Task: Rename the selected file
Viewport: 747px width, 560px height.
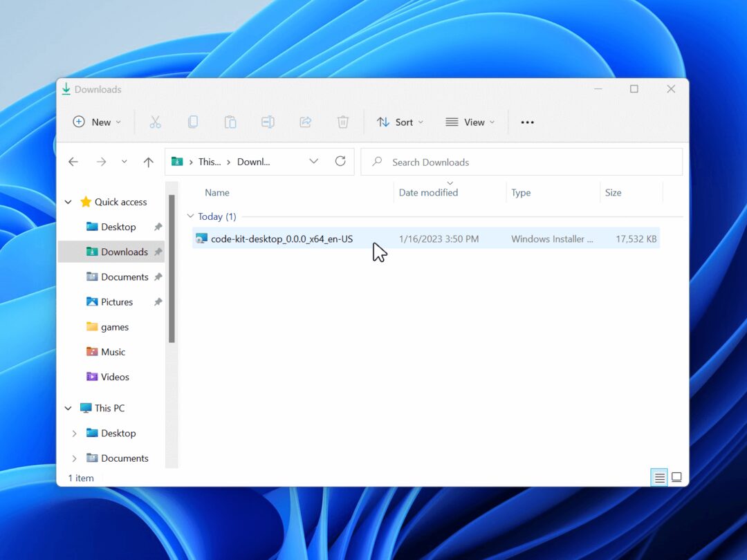Action: (x=268, y=122)
